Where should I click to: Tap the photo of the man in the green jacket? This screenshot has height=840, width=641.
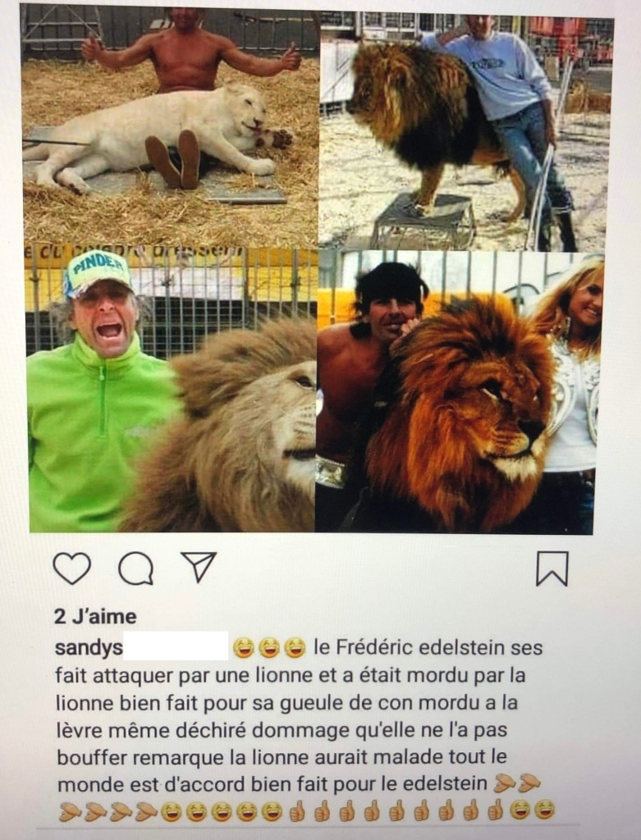tap(172, 390)
